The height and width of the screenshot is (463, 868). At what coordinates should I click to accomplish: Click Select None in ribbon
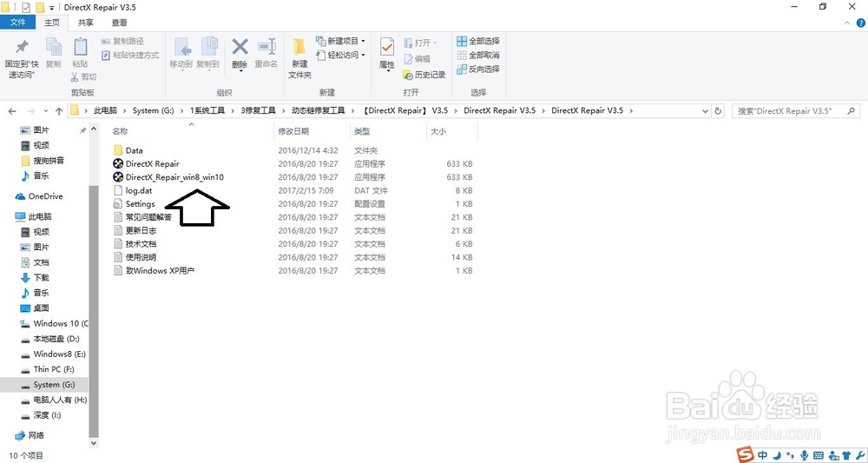click(x=478, y=56)
